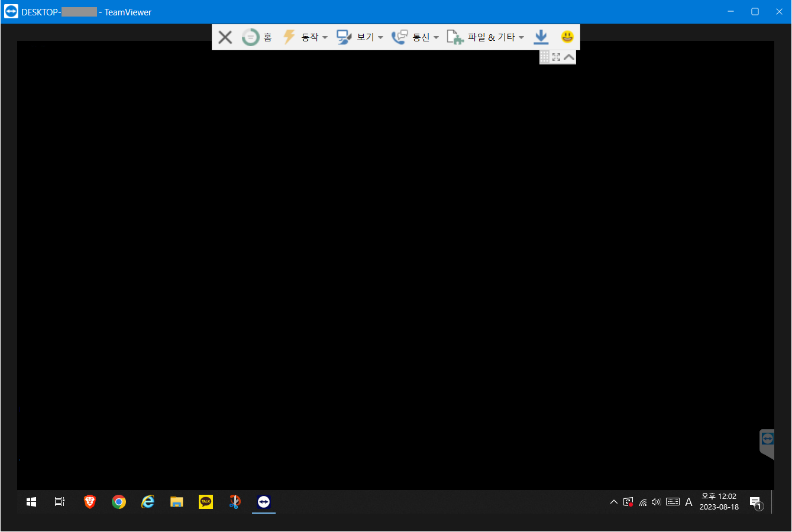Open File Explorer from the taskbar
The width and height of the screenshot is (792, 532).
click(x=177, y=502)
